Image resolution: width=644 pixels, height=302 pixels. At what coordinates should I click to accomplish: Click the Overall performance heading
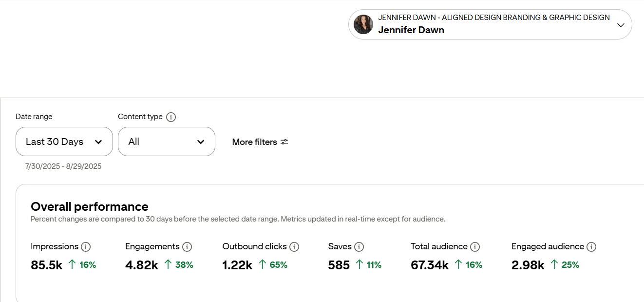pyautogui.click(x=90, y=206)
